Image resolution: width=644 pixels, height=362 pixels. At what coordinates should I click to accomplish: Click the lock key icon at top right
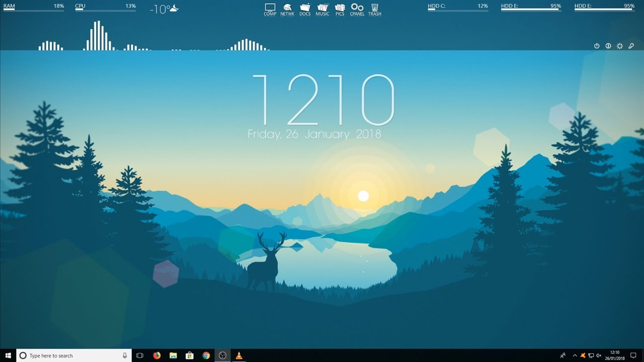point(630,46)
